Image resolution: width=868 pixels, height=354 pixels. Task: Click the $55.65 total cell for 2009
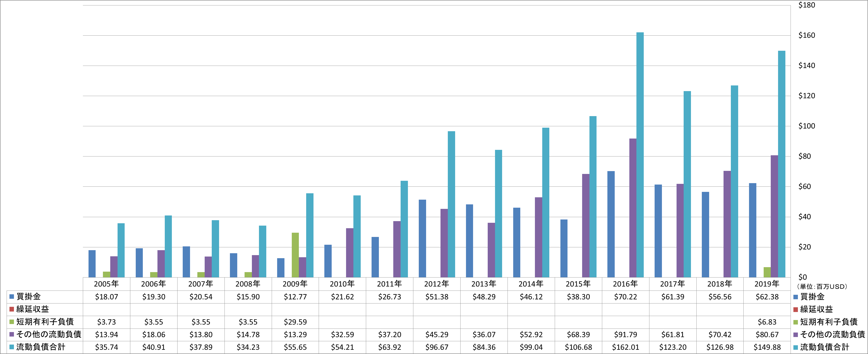(295, 347)
